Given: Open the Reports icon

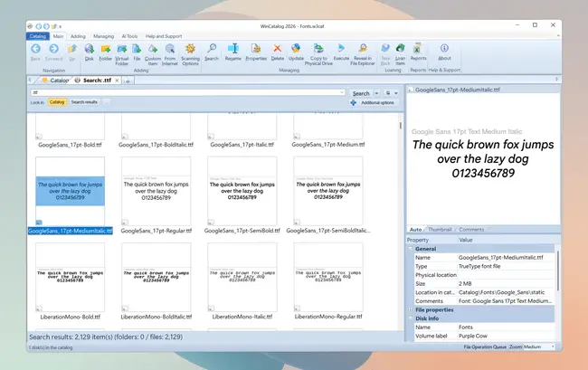Looking at the screenshot, I should coord(417,48).
